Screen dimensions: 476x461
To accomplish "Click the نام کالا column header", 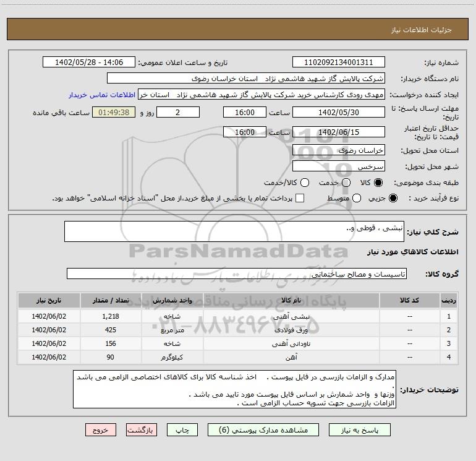I will click(x=291, y=301).
